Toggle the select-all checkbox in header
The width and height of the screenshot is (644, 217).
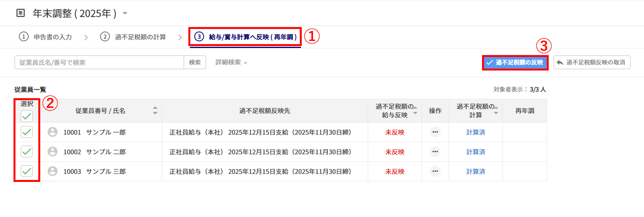[27, 116]
